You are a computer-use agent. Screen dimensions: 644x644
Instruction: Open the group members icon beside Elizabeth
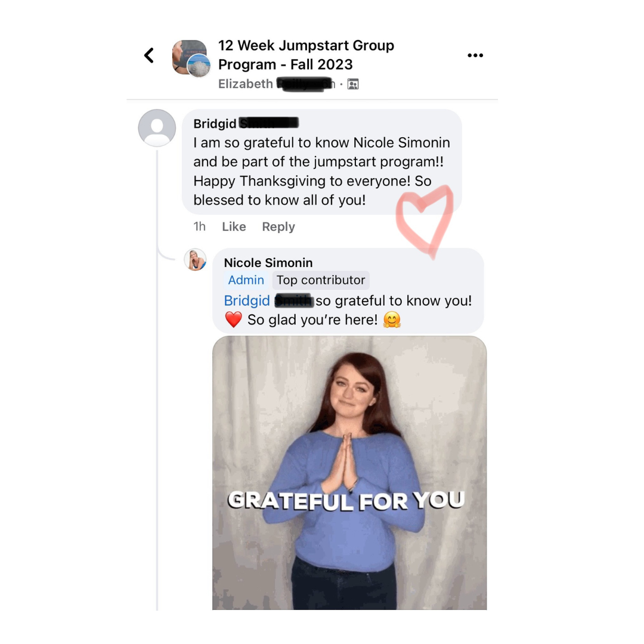(353, 84)
